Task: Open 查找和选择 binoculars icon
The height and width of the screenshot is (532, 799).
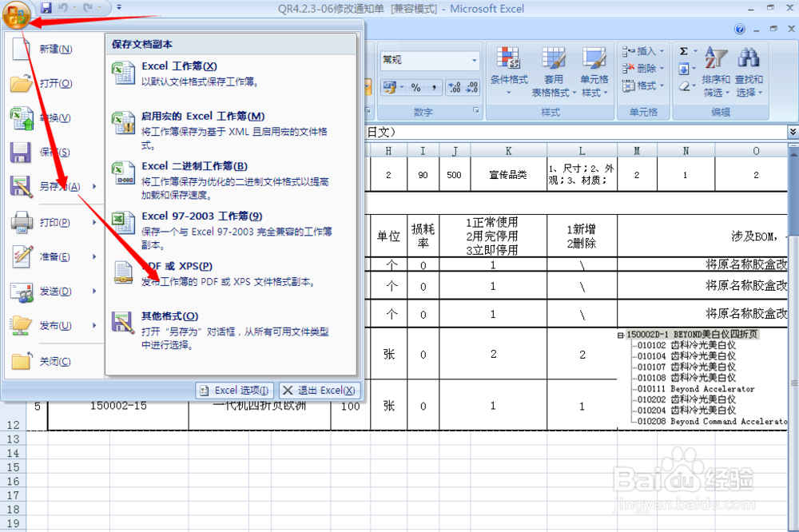Action: (749, 72)
